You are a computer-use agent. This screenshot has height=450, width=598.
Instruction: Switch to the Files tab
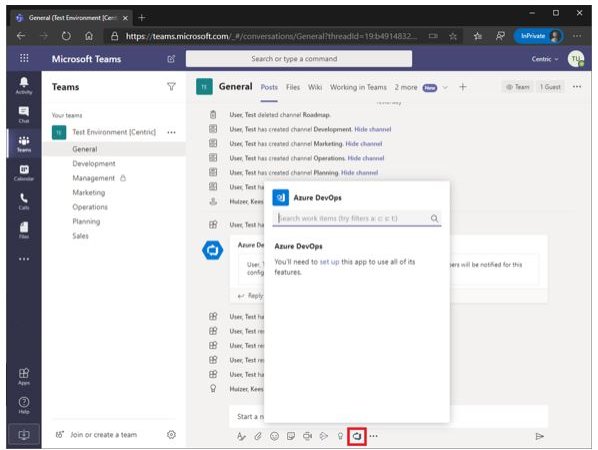(x=293, y=87)
